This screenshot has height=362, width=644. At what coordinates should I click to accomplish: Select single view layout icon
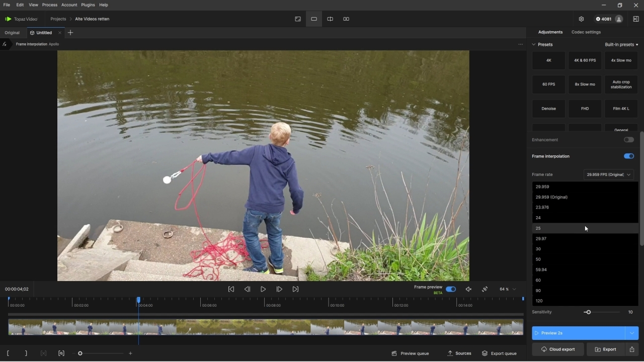coord(314,19)
